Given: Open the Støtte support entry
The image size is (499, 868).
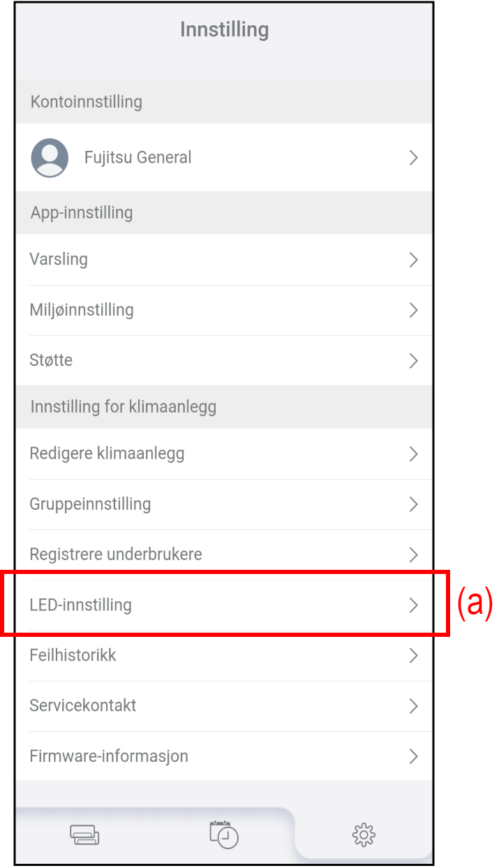Looking at the screenshot, I should [x=51, y=360].
